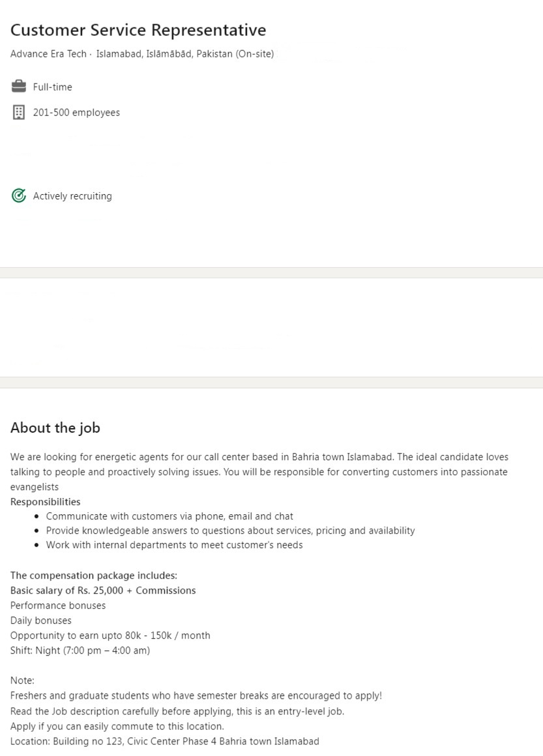Open the Advance Era Tech company link
This screenshot has height=756, width=543.
(48, 54)
